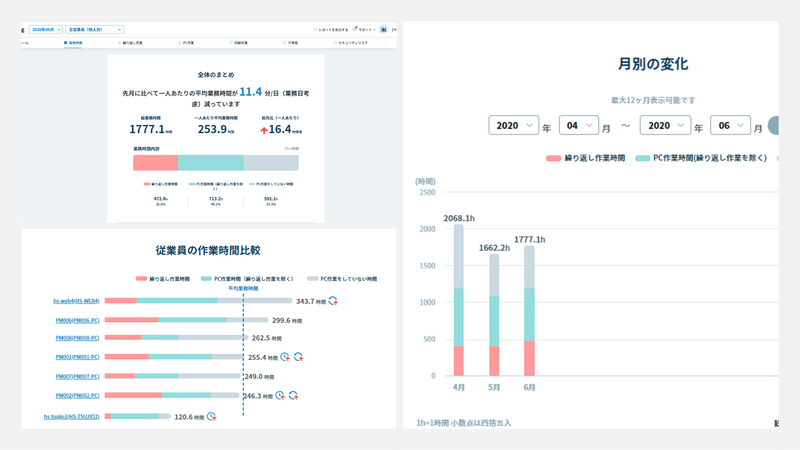Select the 業務時間 tab
Viewport: 800px width, 450px height.
pos(73,43)
